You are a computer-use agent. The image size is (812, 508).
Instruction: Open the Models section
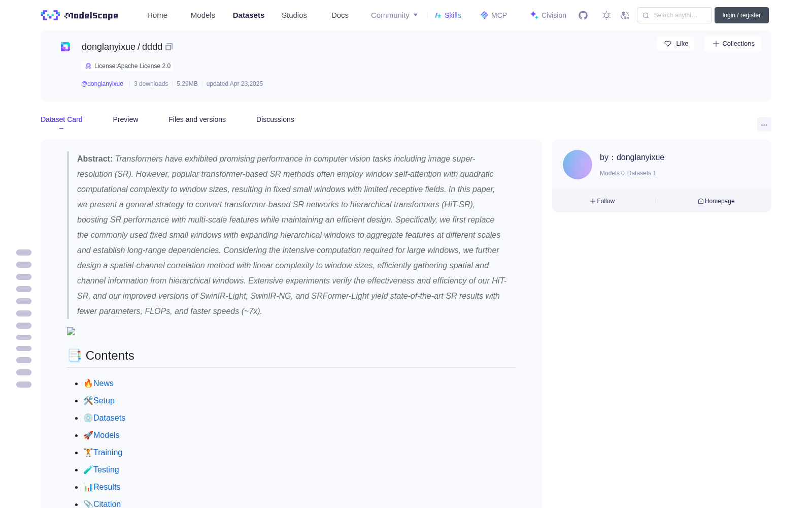tap(203, 15)
